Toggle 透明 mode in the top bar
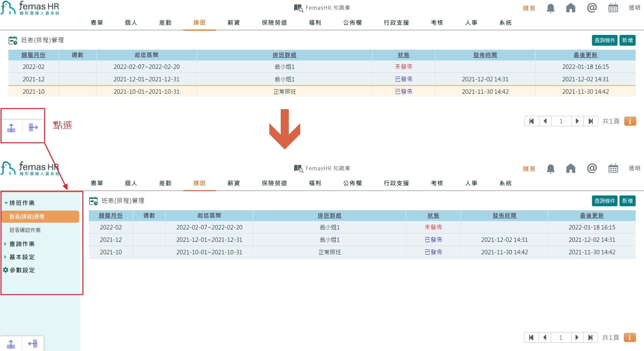Viewport: 644px width, 351px height. click(x=634, y=8)
